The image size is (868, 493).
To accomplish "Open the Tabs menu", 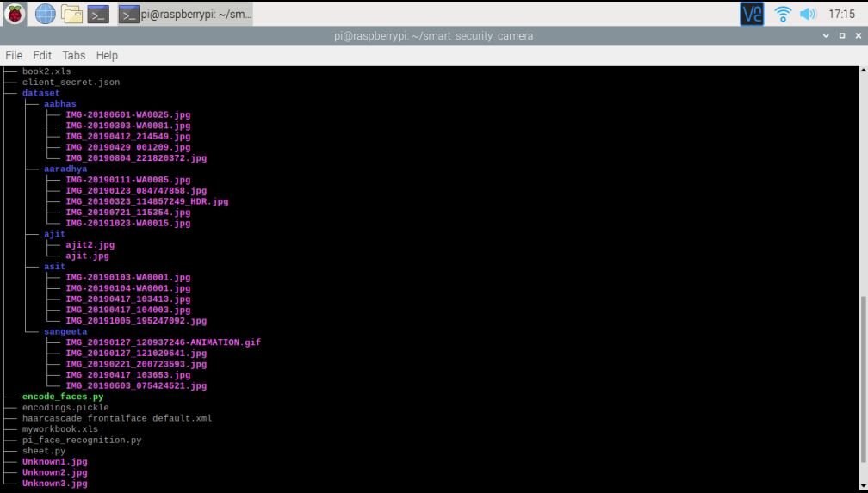I will click(x=74, y=55).
